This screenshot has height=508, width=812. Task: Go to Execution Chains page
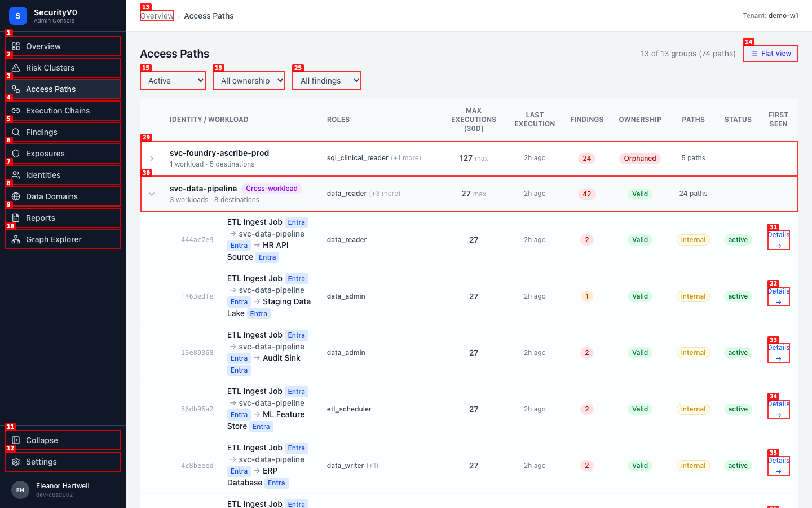coord(63,111)
